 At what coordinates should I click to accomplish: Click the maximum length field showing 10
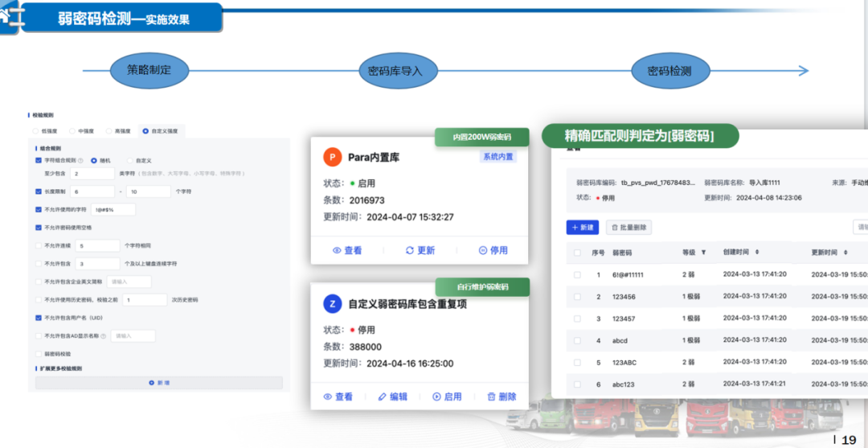(x=149, y=191)
